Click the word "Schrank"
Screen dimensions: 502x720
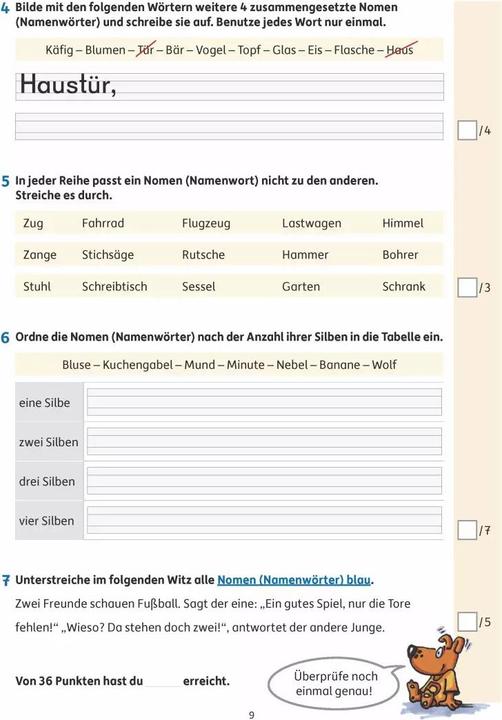(x=404, y=287)
